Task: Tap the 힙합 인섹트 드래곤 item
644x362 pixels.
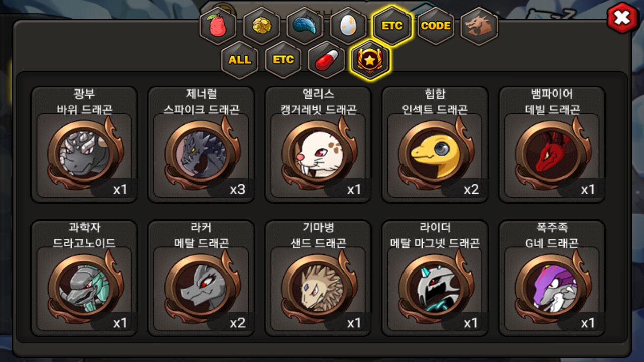Action: pos(435,145)
